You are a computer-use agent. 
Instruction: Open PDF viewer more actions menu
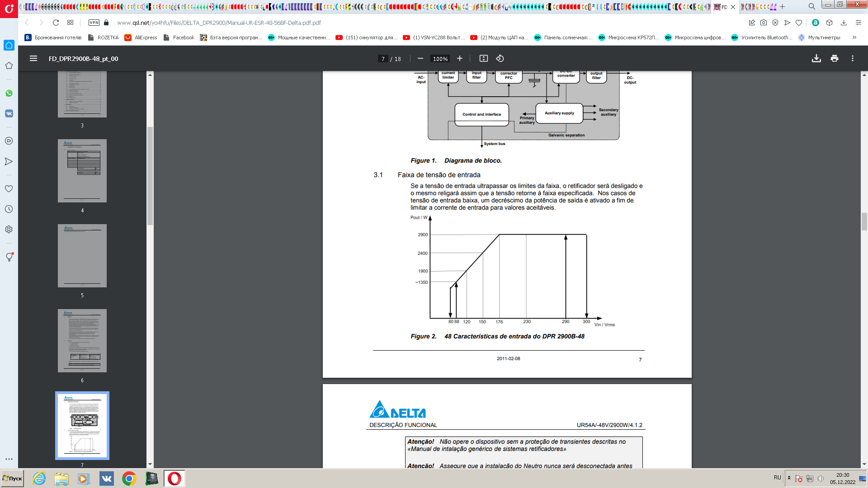pos(853,58)
